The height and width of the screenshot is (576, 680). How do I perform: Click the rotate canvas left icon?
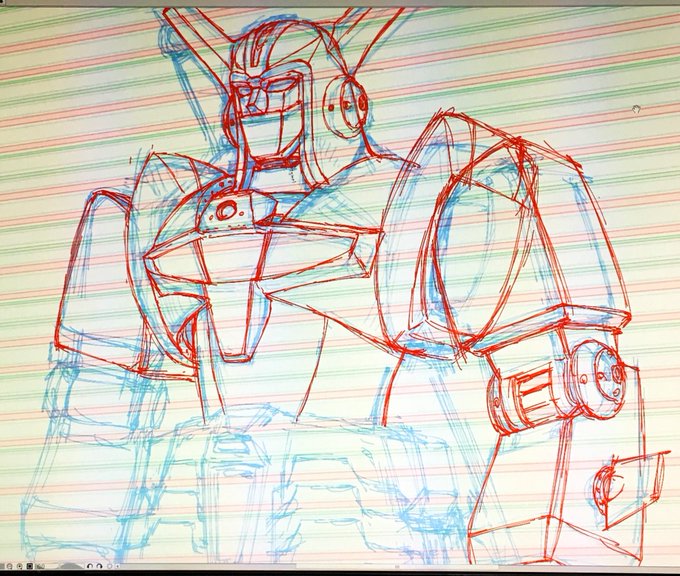90,566
